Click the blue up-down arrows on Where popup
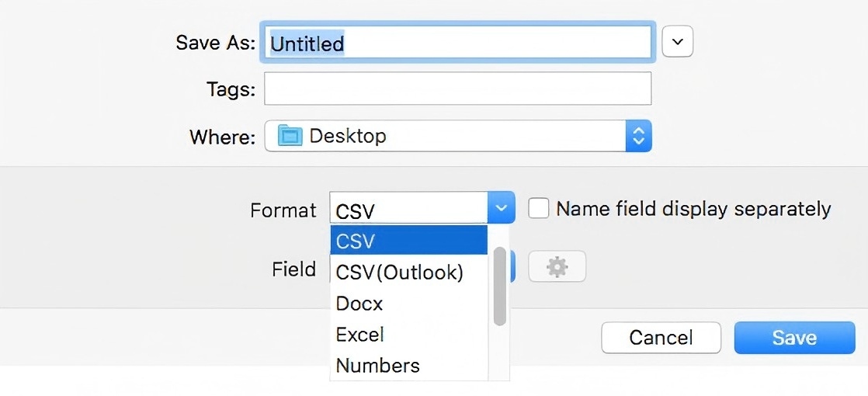The width and height of the screenshot is (868, 396). (x=638, y=137)
